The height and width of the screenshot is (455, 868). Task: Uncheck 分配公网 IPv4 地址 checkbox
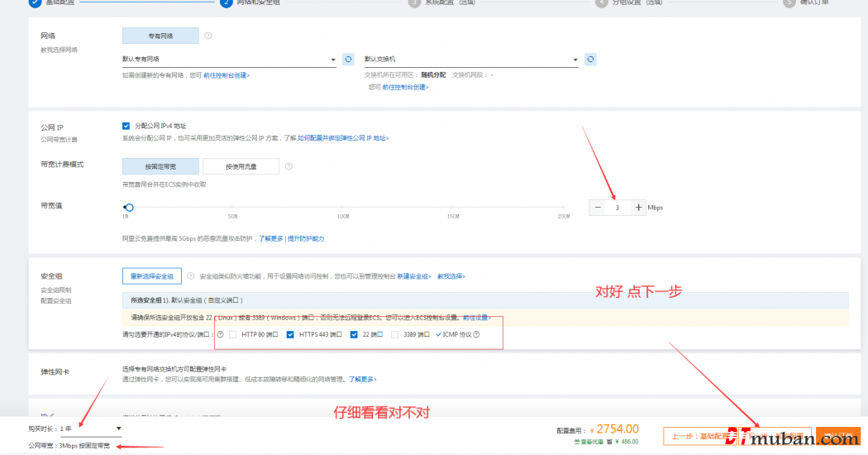pos(126,126)
